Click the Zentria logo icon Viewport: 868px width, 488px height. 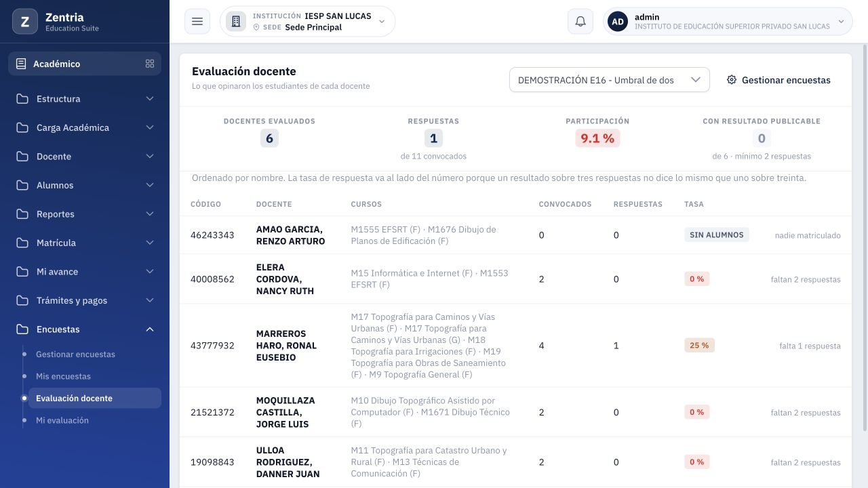25,22
